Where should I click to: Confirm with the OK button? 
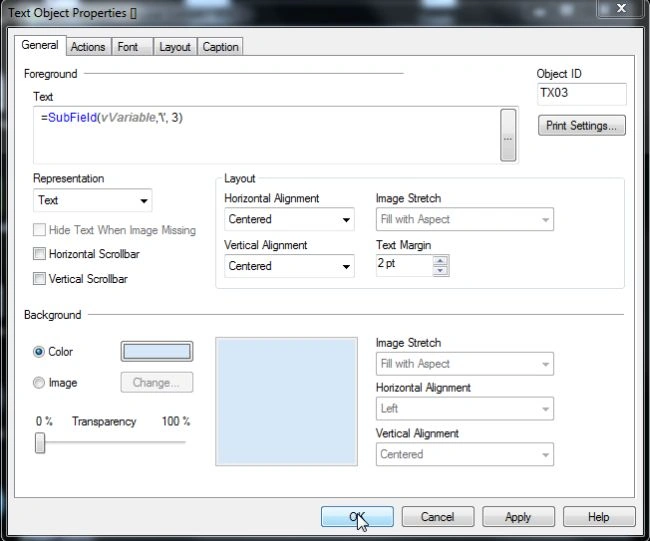(357, 517)
